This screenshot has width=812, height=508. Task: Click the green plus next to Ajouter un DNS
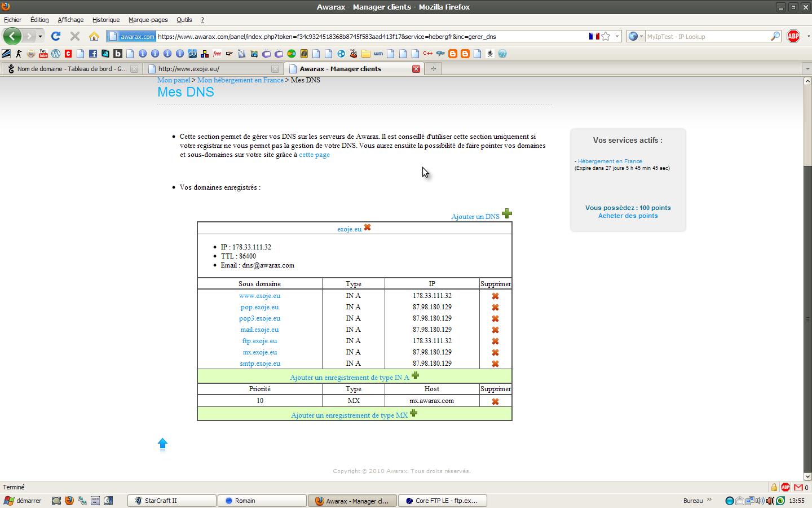point(506,213)
